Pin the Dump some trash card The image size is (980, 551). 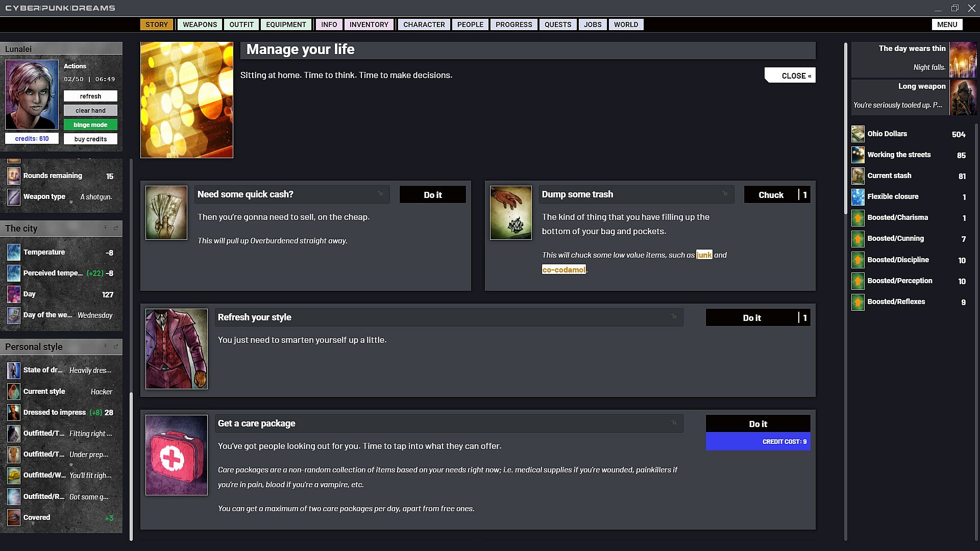[x=724, y=194]
